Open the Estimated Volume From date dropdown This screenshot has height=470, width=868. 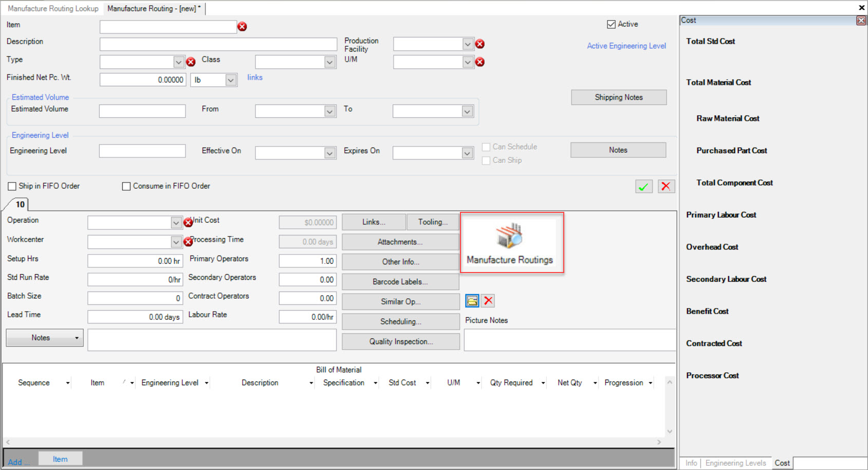(330, 112)
